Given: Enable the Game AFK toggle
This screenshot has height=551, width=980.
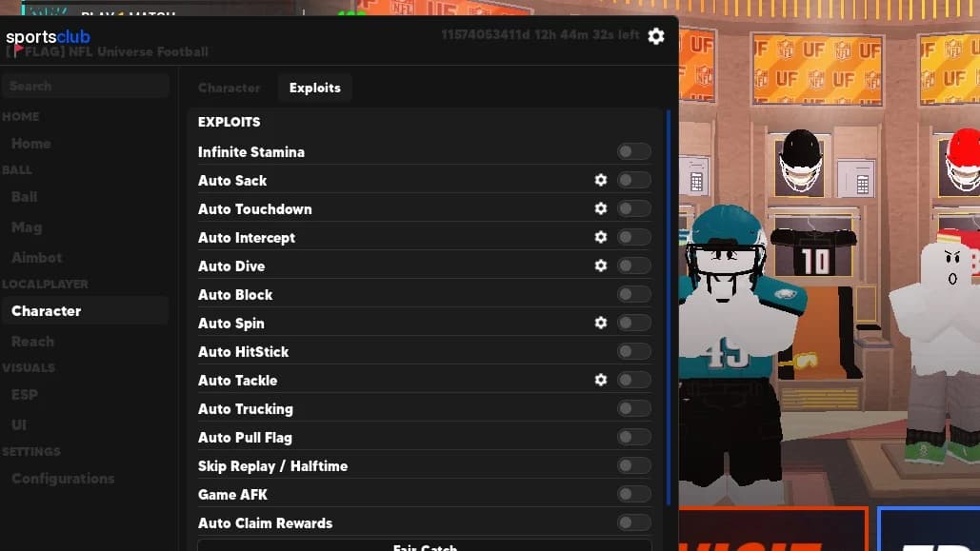Looking at the screenshot, I should [633, 494].
